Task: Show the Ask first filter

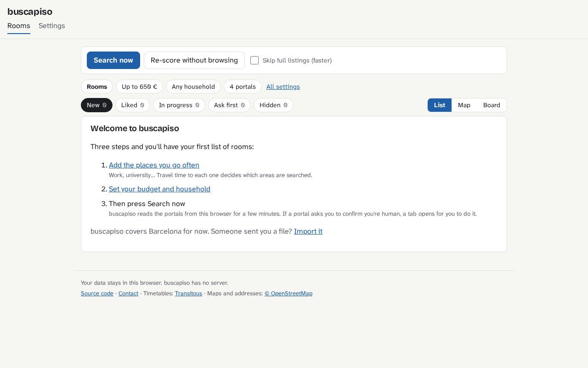Action: 229,105
